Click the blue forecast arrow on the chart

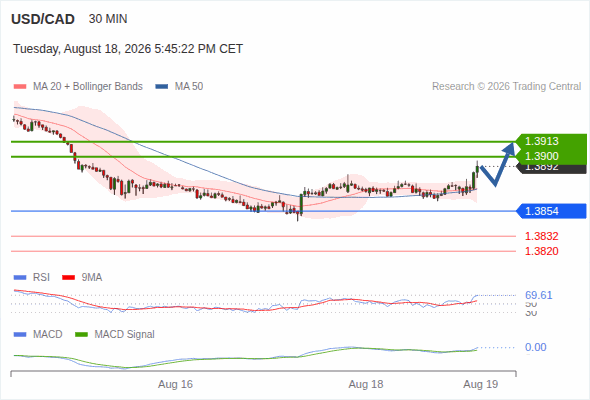(497, 164)
